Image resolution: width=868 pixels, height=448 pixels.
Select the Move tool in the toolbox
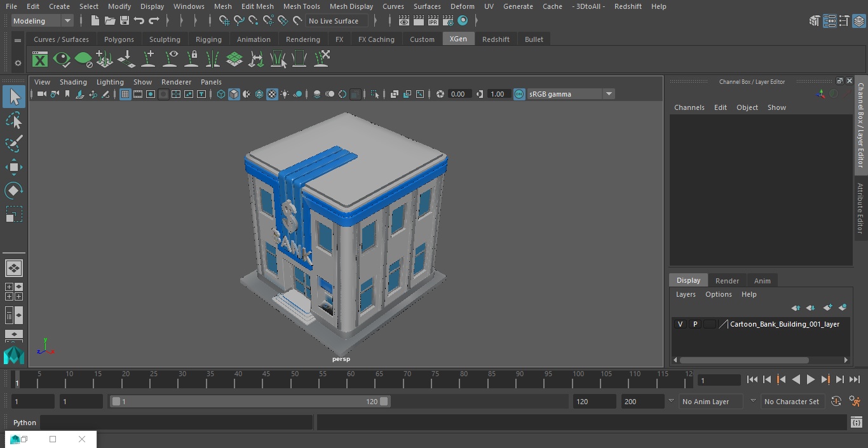coord(13,168)
